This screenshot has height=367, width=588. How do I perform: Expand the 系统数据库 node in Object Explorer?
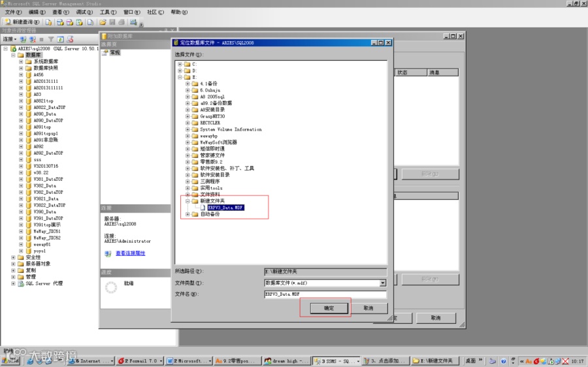pos(21,61)
